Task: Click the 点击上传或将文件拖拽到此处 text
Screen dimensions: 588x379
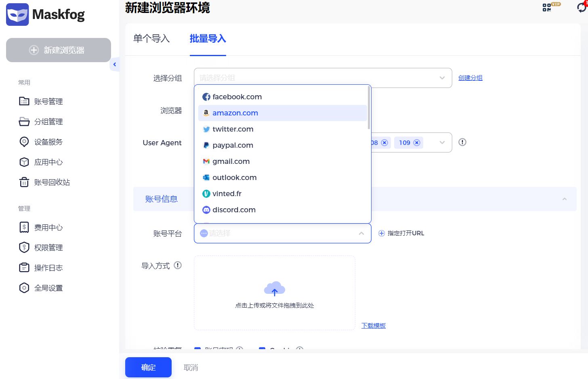Action: click(x=275, y=306)
